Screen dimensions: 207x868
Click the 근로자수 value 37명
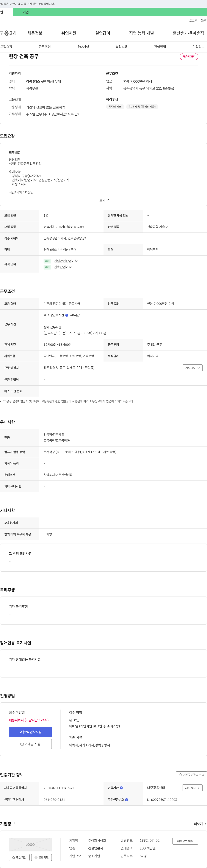(143, 856)
